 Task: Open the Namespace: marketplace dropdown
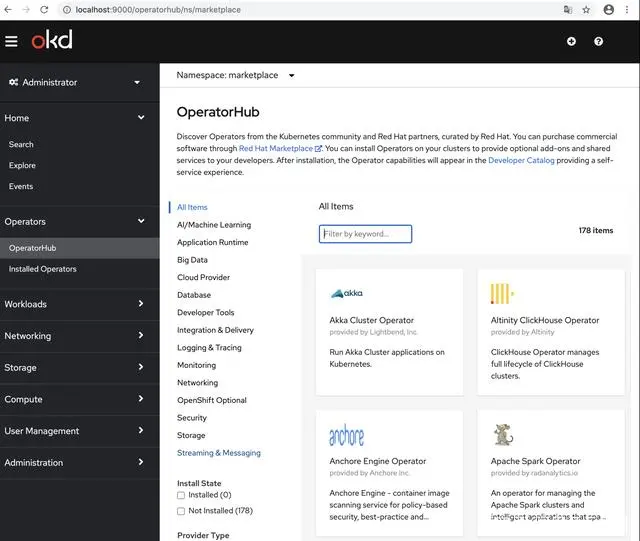235,75
